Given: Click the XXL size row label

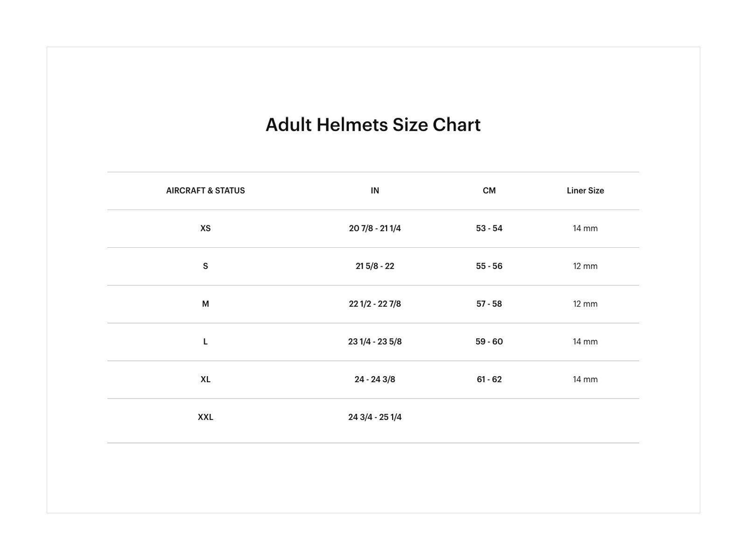Looking at the screenshot, I should point(205,417).
